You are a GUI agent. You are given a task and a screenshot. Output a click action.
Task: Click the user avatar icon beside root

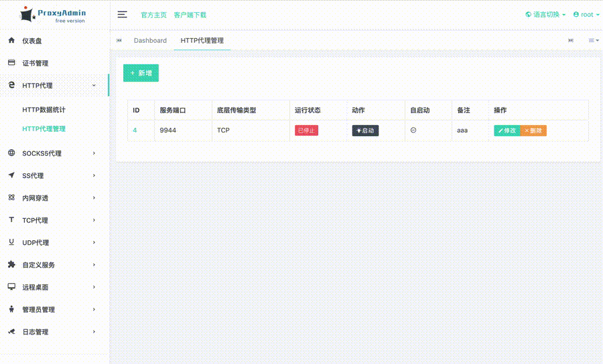[x=576, y=15]
